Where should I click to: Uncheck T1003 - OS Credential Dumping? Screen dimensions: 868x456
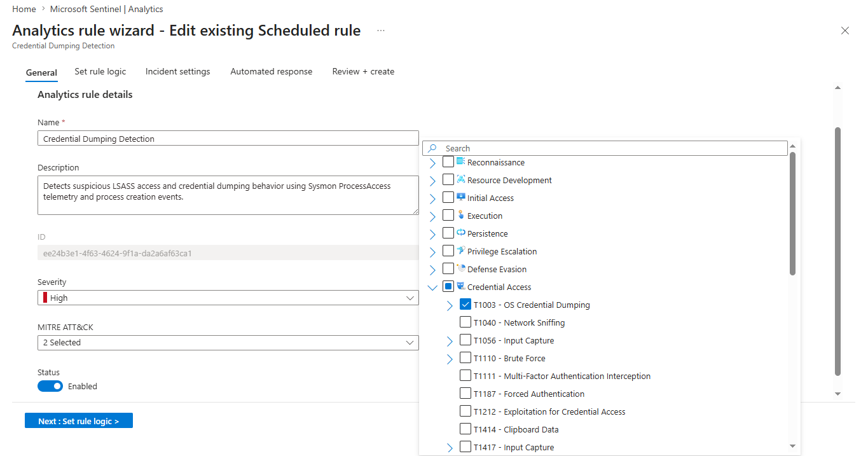[x=465, y=305]
